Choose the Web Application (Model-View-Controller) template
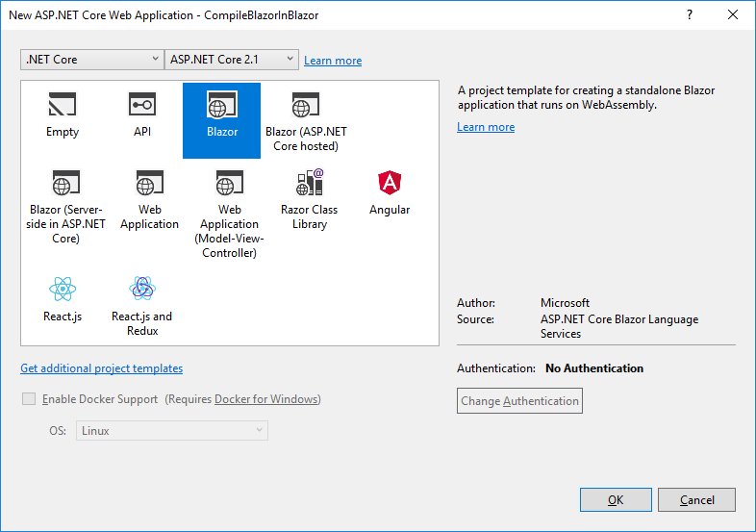 point(229,183)
